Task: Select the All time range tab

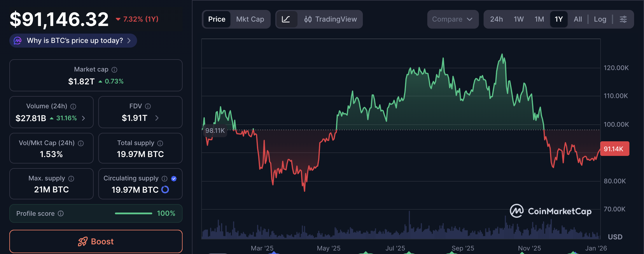Action: pos(578,19)
